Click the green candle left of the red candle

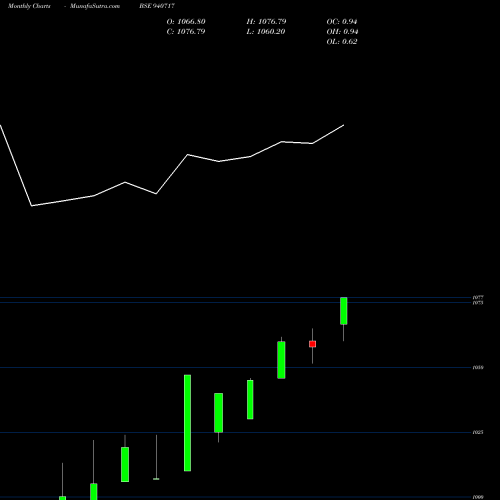click(281, 360)
